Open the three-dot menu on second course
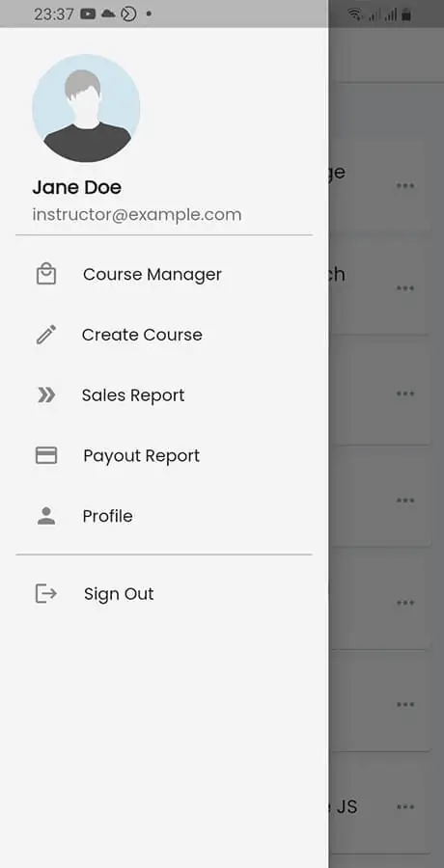The width and height of the screenshot is (444, 868). pos(405,288)
